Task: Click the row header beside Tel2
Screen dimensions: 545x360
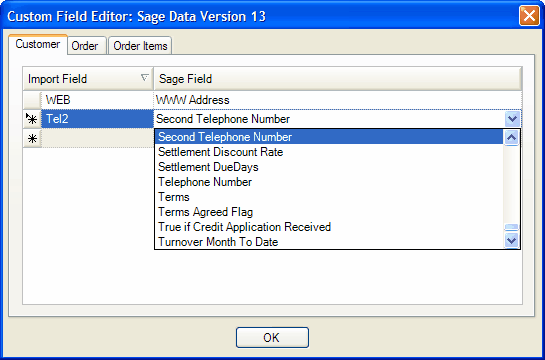Action: click(x=32, y=119)
